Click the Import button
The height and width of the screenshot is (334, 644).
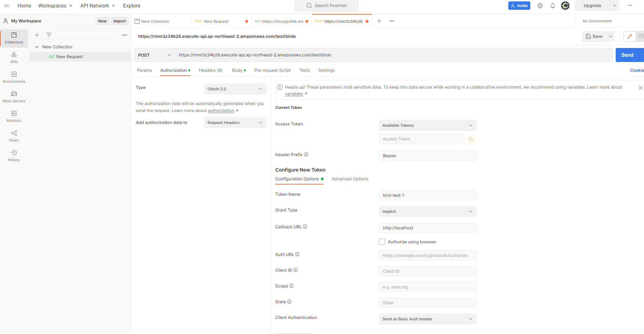point(120,21)
